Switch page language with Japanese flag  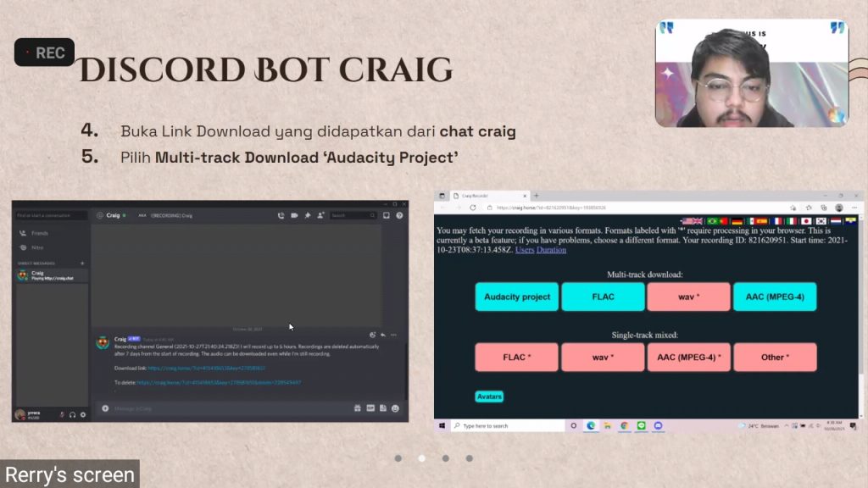(806, 221)
